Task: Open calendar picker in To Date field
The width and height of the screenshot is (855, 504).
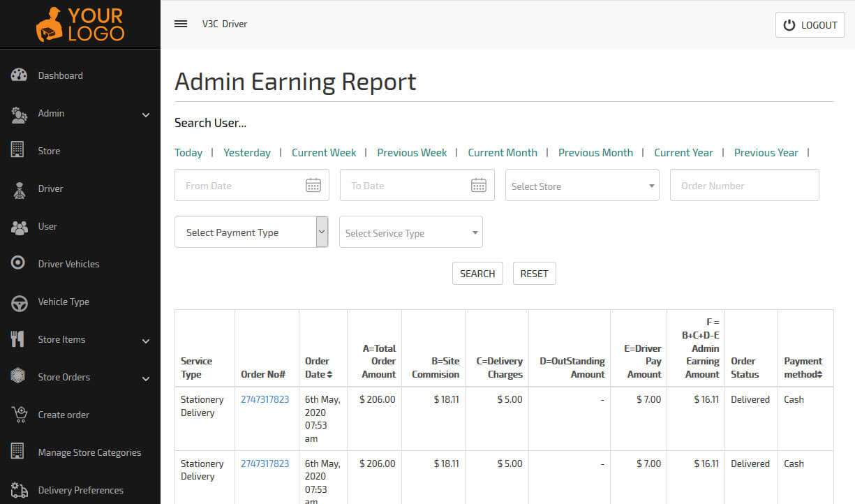Action: coord(478,186)
